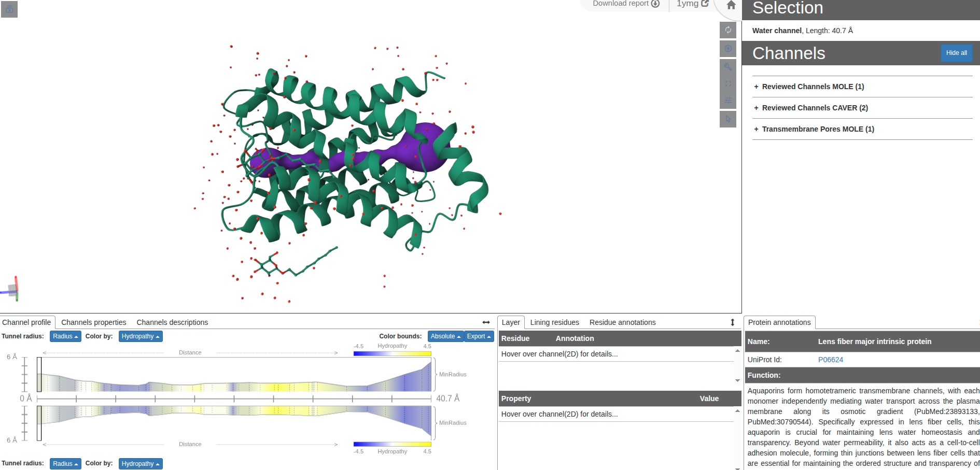Open the top Hydropathy color-by dropdown
Image resolution: width=980 pixels, height=470 pixels.
[x=141, y=336]
